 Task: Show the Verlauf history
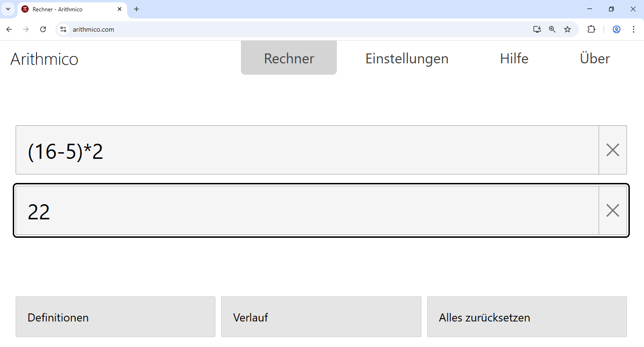321,317
